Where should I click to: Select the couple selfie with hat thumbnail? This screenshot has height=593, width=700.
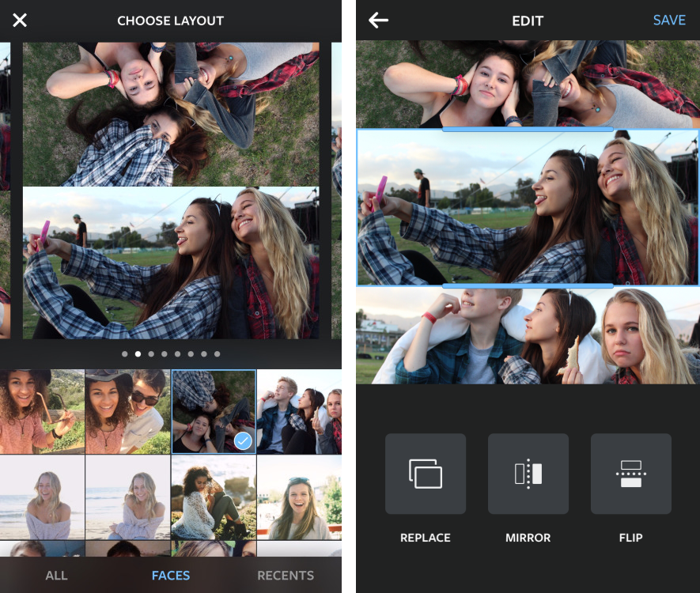[x=127, y=411]
